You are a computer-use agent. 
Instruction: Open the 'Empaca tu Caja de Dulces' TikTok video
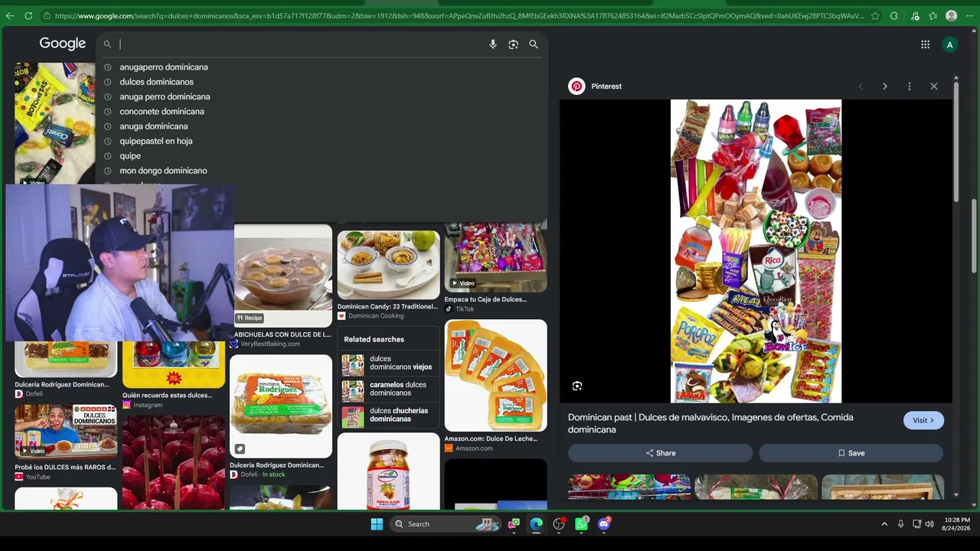496,256
